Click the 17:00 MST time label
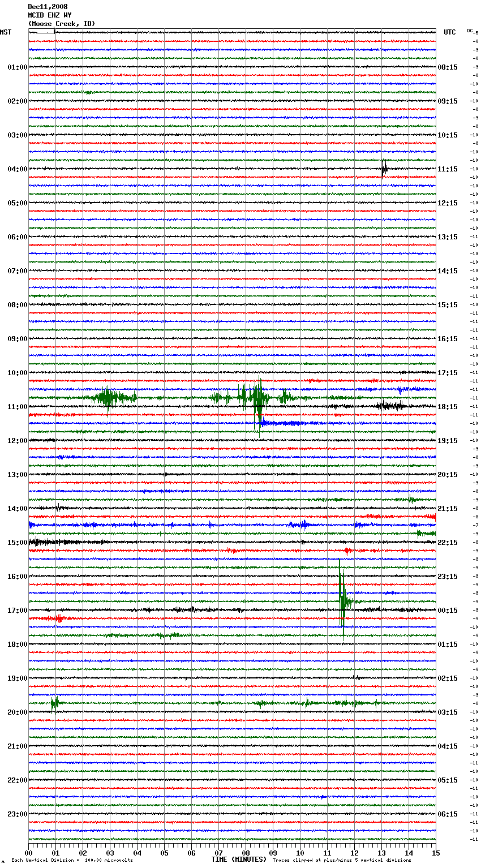This screenshot has width=481, height=868. click(x=18, y=611)
